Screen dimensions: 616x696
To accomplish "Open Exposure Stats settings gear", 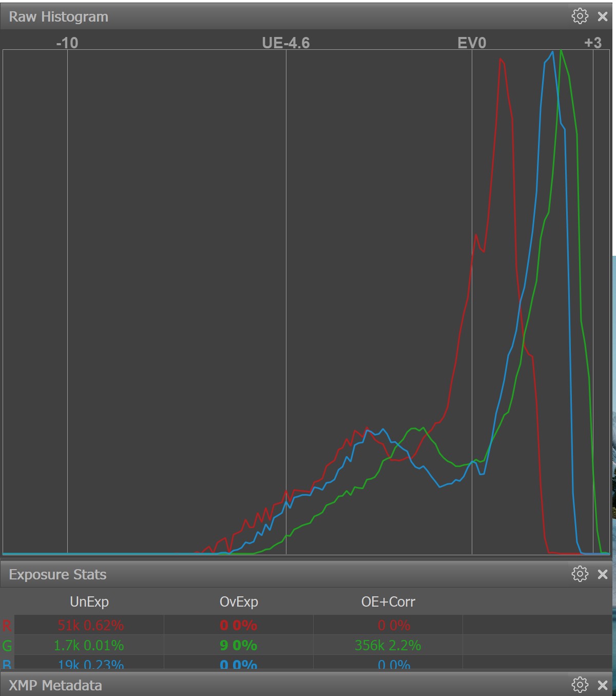I will [x=580, y=574].
